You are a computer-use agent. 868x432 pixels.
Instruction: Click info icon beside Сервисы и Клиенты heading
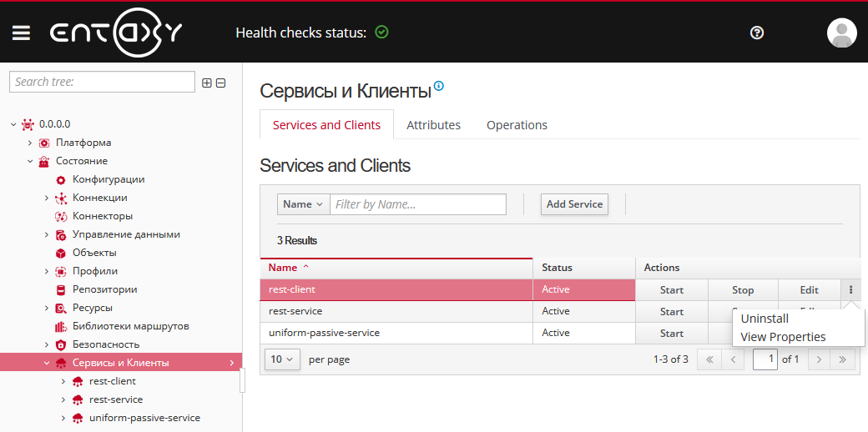click(439, 86)
